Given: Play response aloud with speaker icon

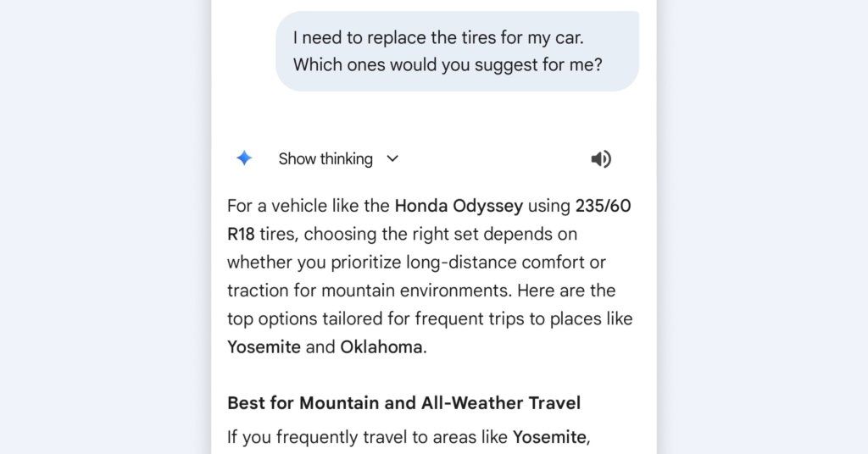Looking at the screenshot, I should (x=601, y=159).
